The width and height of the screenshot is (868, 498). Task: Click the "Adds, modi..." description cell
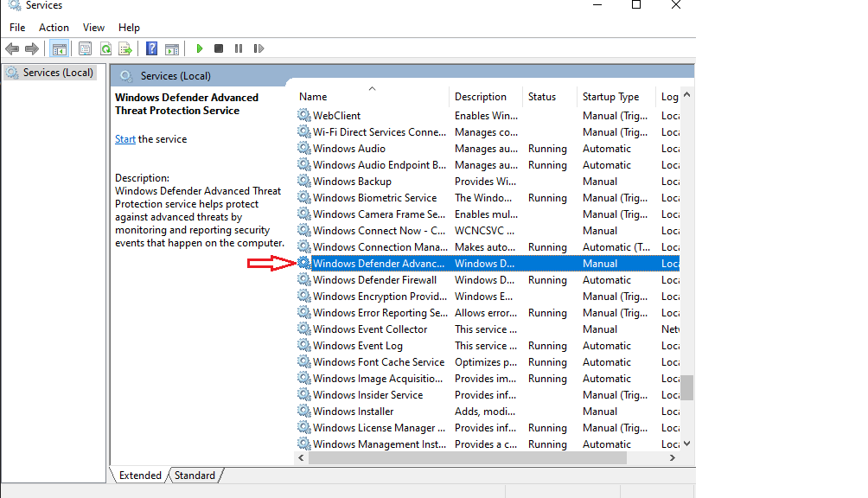[x=485, y=412]
